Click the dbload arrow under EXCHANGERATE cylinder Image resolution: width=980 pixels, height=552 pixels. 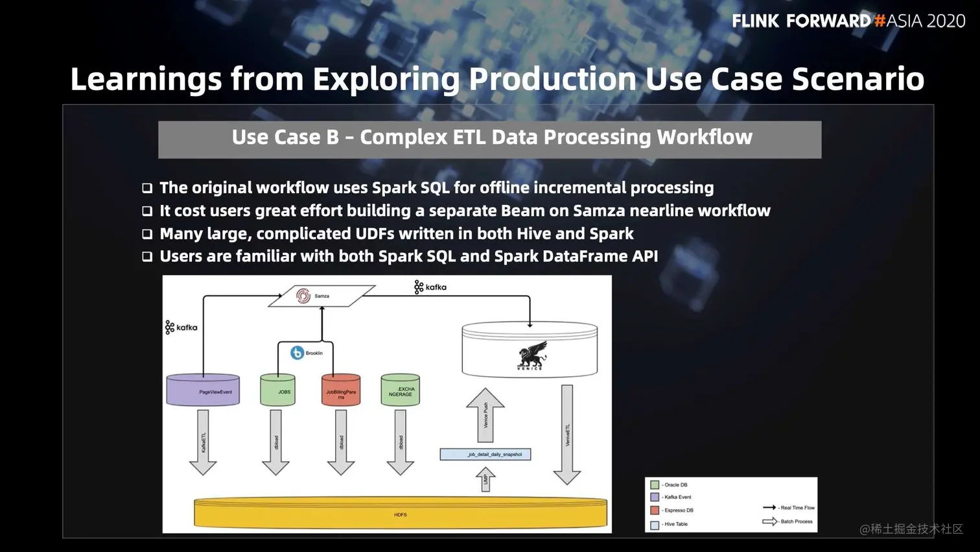coord(401,442)
